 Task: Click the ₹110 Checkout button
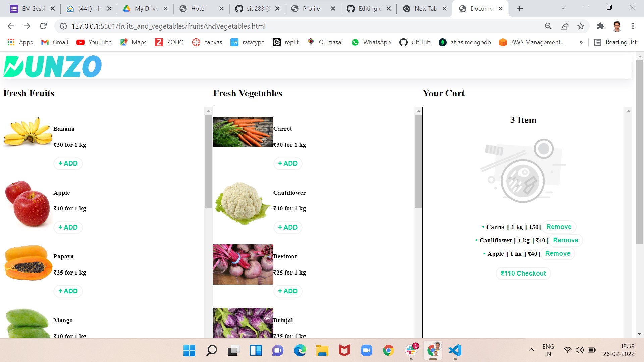[523, 273]
